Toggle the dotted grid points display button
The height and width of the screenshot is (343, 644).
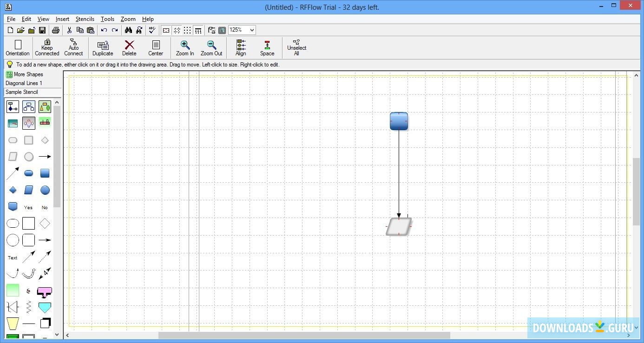pyautogui.click(x=187, y=30)
